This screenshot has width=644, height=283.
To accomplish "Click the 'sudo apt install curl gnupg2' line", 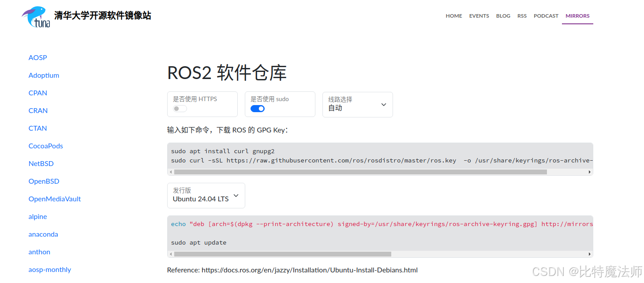I will (223, 151).
